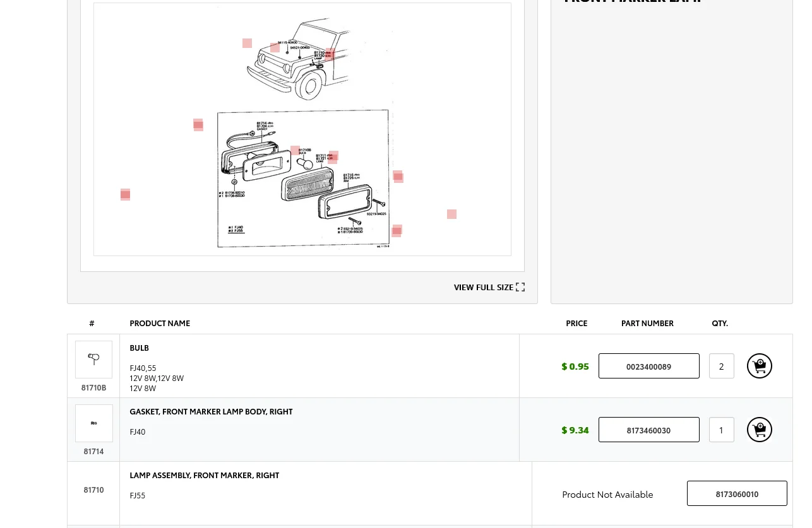Image resolution: width=812 pixels, height=528 pixels.
Task: Open the gasket 81714 thumbnail image
Action: coord(93,423)
